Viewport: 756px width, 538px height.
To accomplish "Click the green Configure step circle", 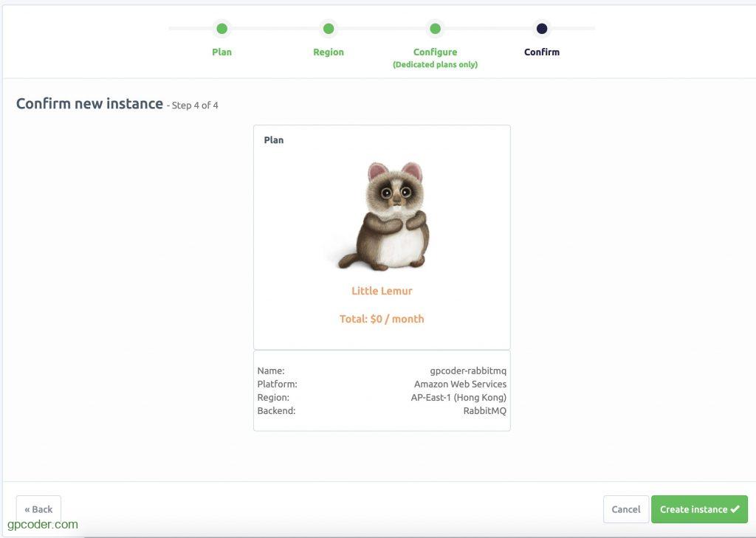I will (x=435, y=29).
